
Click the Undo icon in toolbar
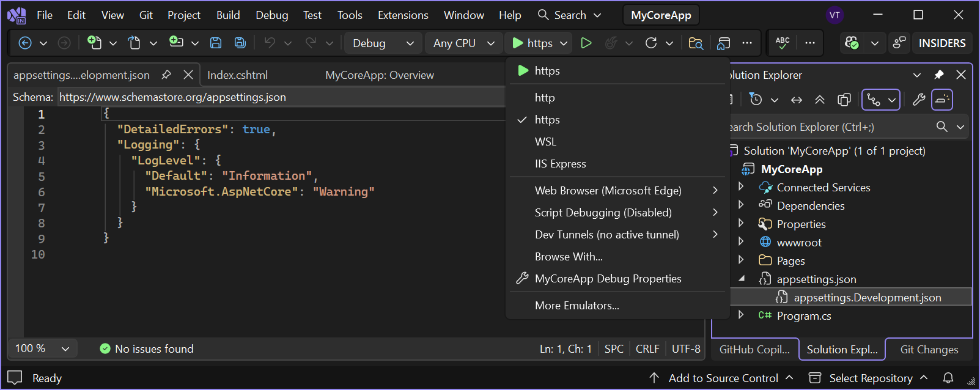pos(270,43)
